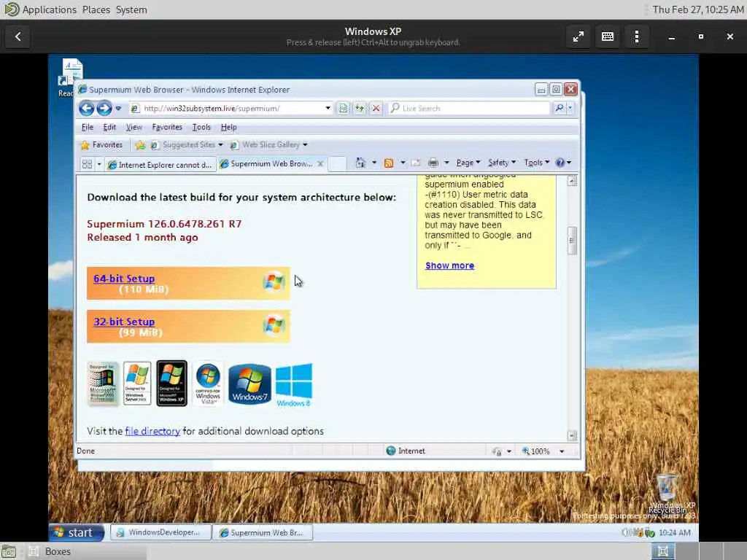This screenshot has height=560, width=747.
Task: Click the Windows XP start button
Action: (76, 532)
